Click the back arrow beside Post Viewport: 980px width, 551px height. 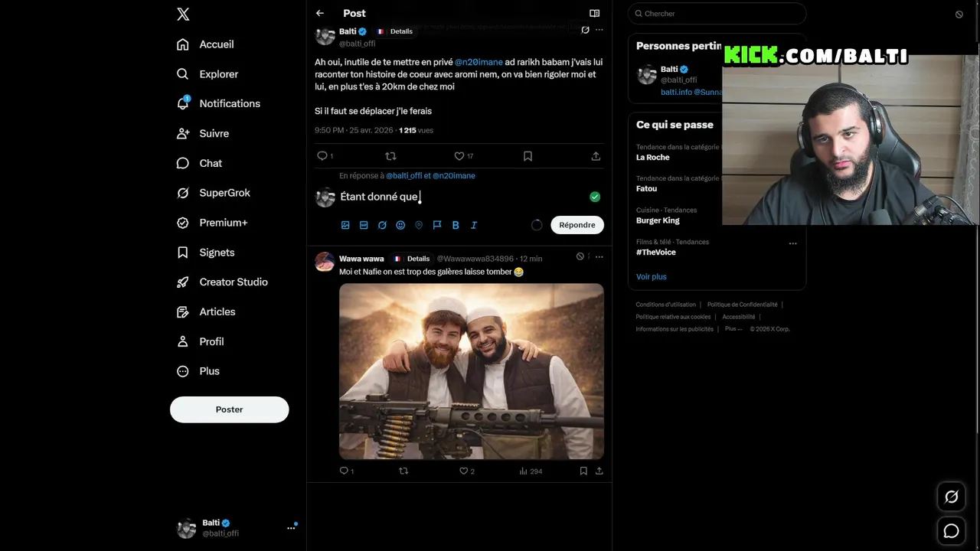(320, 13)
